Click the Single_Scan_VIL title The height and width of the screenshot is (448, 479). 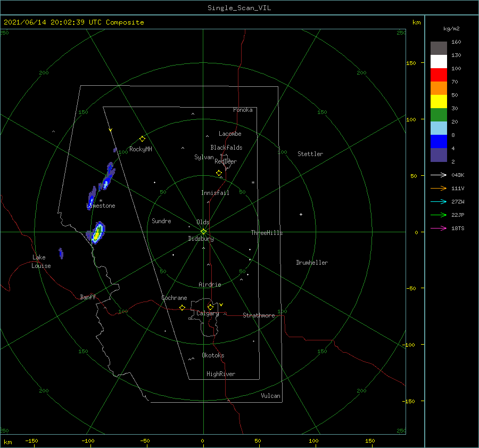pos(239,8)
